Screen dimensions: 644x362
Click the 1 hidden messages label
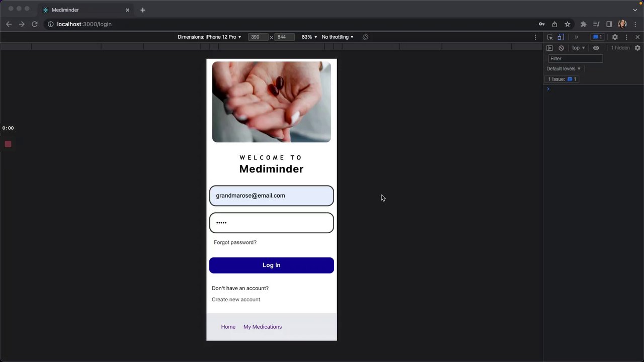point(620,48)
